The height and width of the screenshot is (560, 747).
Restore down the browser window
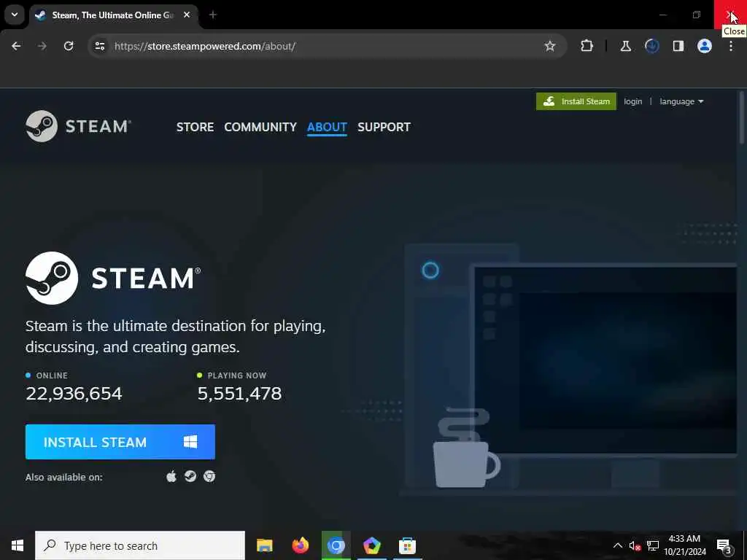[x=697, y=15]
